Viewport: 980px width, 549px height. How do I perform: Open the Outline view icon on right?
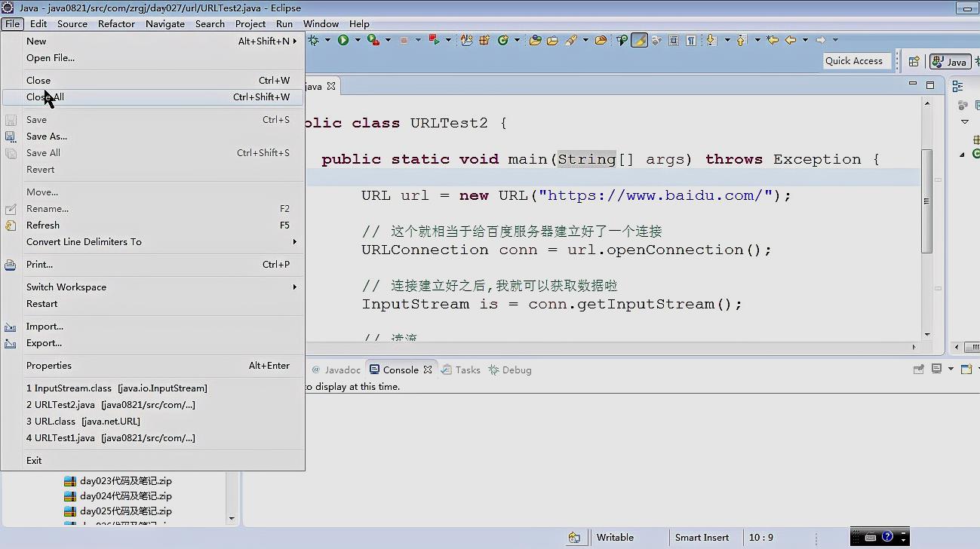957,86
